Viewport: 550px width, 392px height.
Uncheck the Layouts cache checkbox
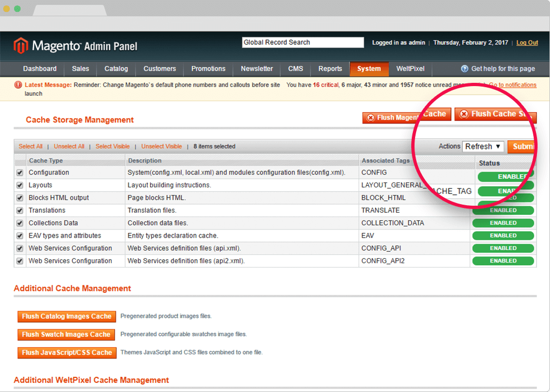pos(20,185)
